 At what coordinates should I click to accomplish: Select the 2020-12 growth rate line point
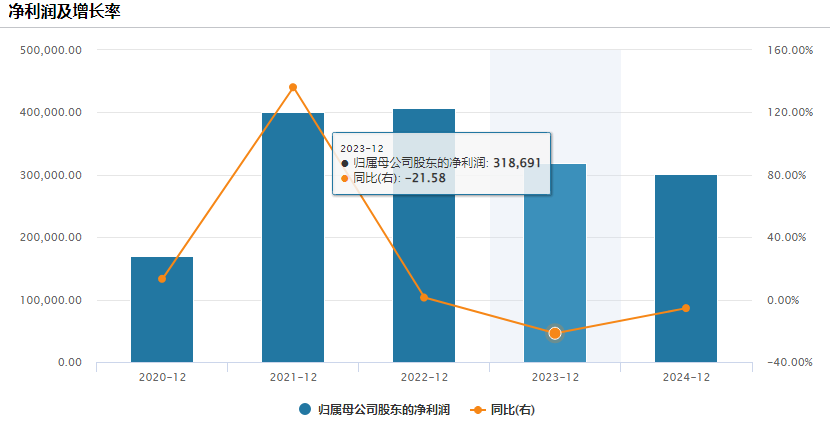click(162, 279)
